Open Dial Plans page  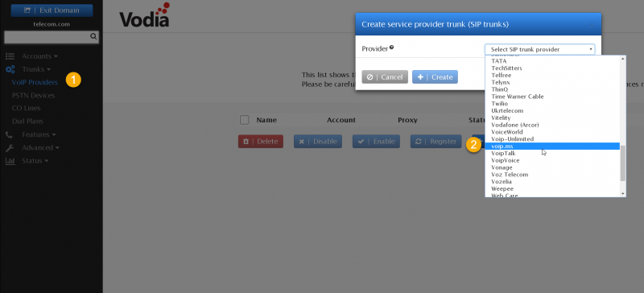pyautogui.click(x=27, y=122)
